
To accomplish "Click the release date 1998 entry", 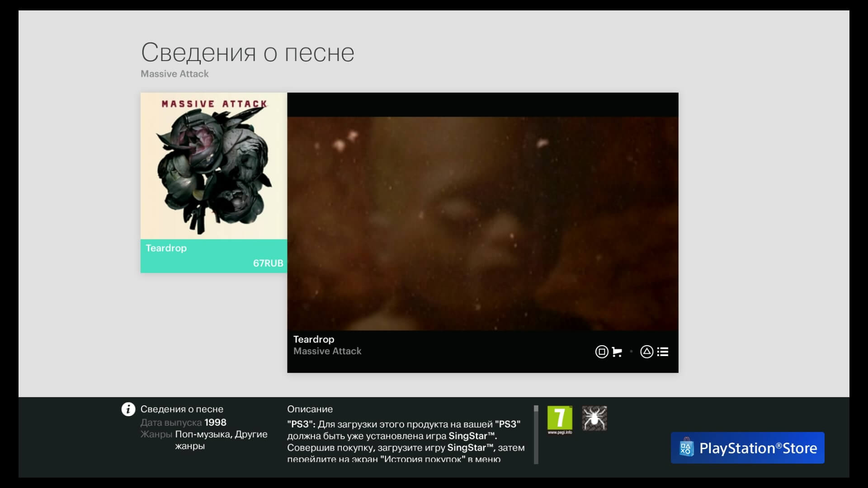I will point(183,422).
